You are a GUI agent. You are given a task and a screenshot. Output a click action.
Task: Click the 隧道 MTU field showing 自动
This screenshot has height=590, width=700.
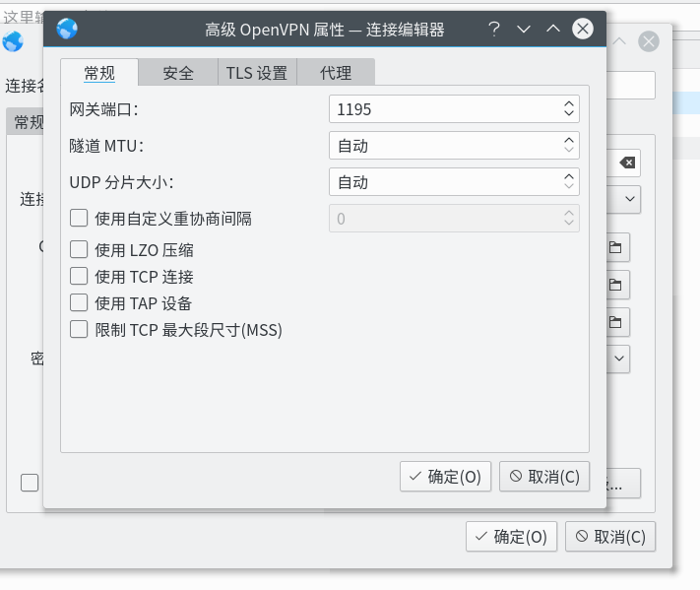click(x=454, y=146)
